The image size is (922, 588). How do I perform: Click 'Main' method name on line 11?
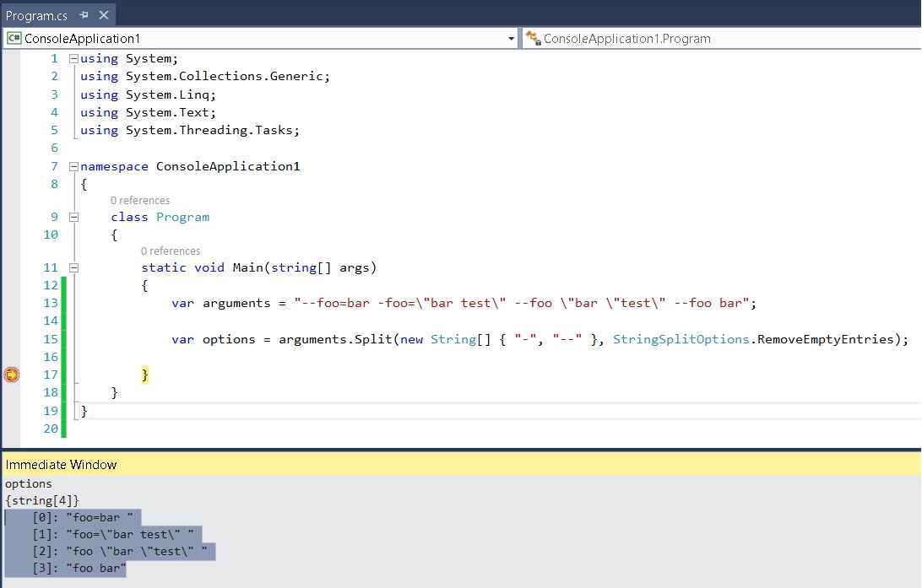click(x=247, y=267)
